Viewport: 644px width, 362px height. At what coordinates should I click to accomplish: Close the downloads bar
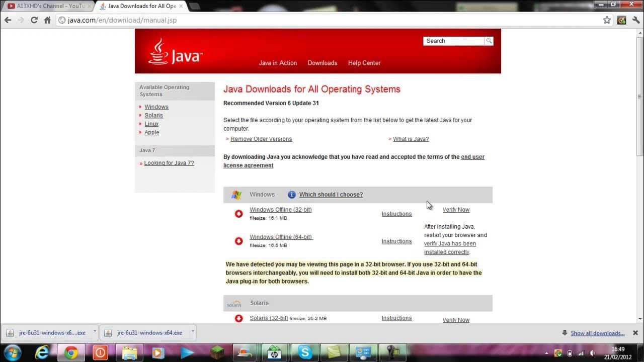point(635,333)
